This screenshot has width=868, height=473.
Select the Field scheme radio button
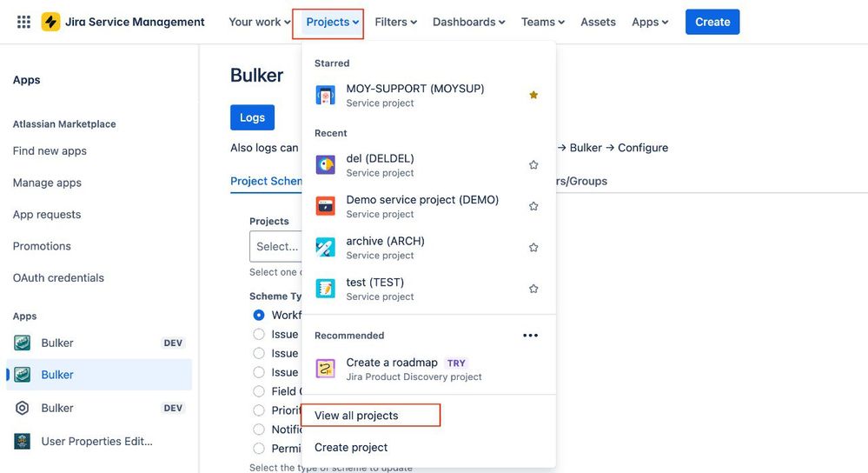click(259, 391)
